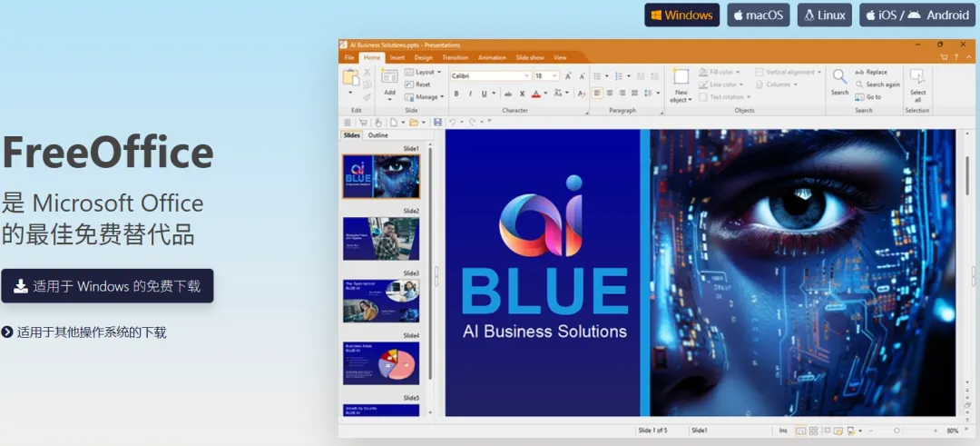Viewport: 980px width, 446px height.
Task: Switch to the Animation ribbon tab
Action: 492,57
